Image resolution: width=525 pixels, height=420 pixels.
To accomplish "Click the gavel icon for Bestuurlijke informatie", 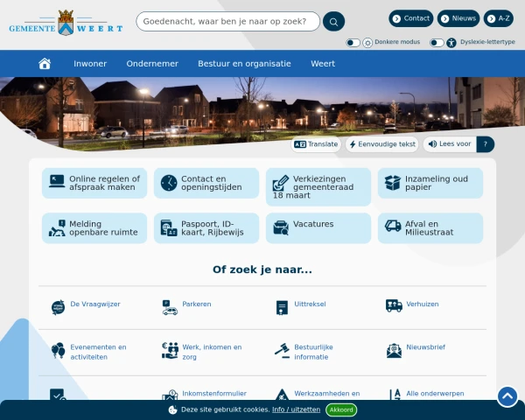I will coord(282,351).
